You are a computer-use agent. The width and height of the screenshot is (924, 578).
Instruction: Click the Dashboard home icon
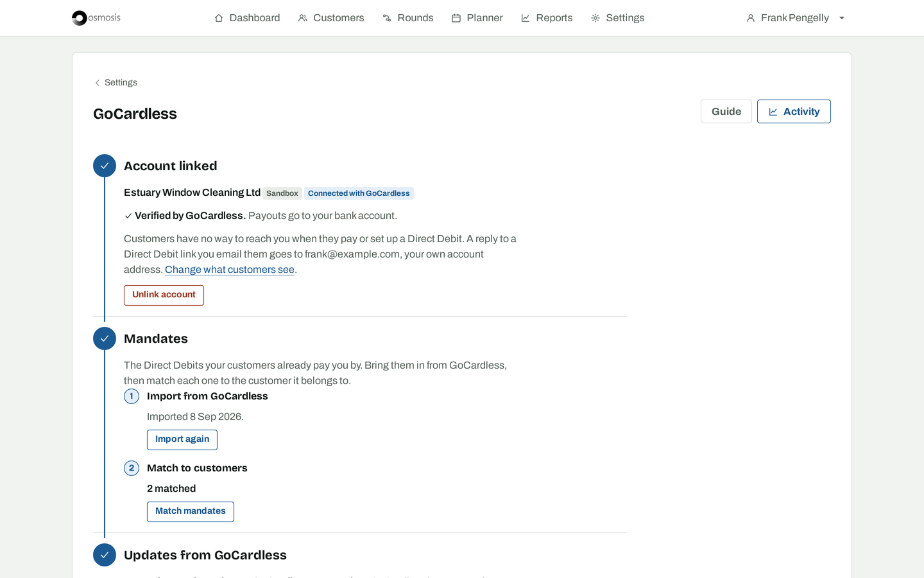click(x=219, y=18)
